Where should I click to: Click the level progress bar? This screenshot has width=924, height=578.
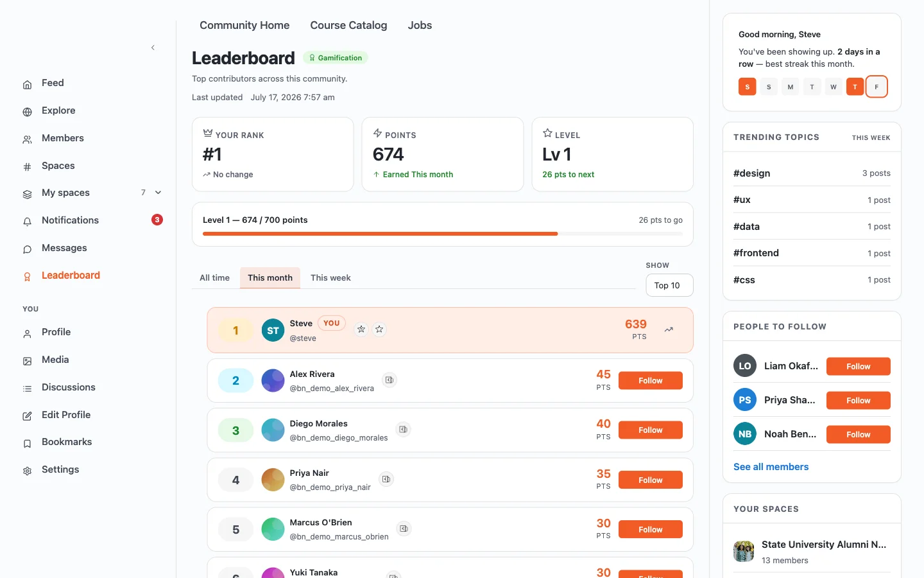[443, 234]
